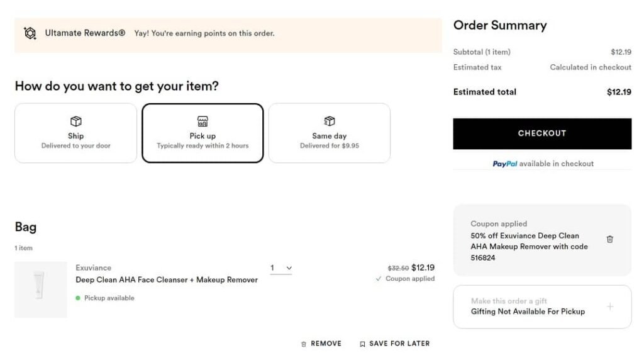The image size is (644, 360).
Task: Click the cleanser product thumbnail
Action: (x=41, y=290)
